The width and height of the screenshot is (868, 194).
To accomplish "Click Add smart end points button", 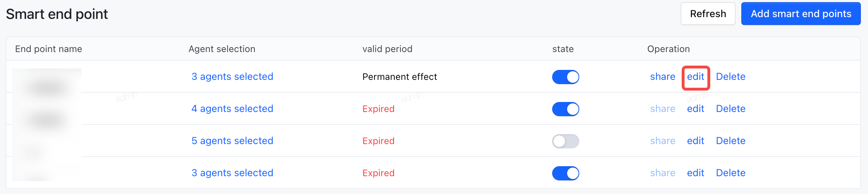I will point(801,14).
